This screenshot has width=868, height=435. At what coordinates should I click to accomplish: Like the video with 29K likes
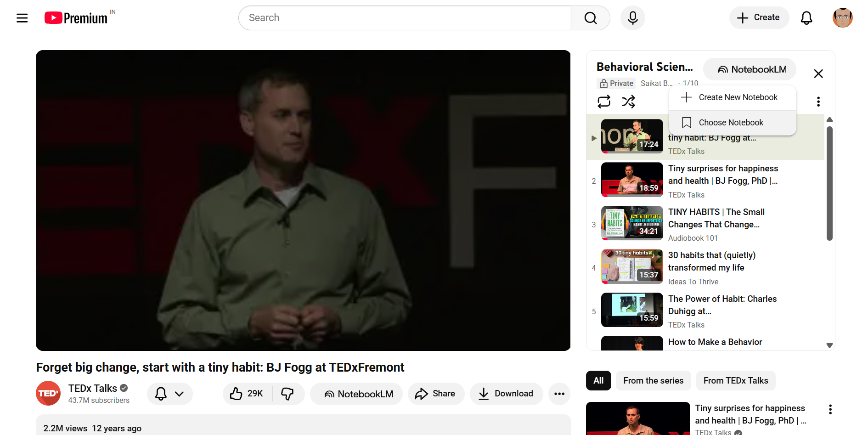point(248,394)
